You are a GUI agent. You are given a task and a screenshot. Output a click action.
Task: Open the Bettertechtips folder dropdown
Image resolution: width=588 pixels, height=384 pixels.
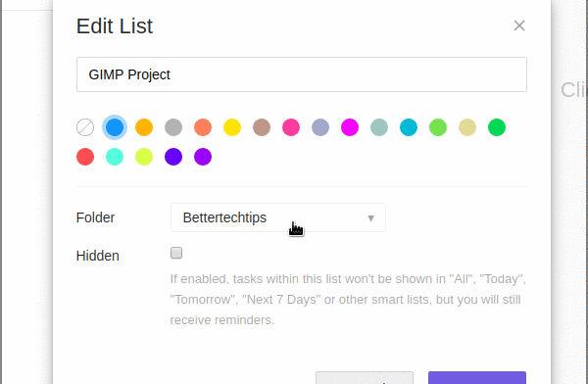pos(278,217)
